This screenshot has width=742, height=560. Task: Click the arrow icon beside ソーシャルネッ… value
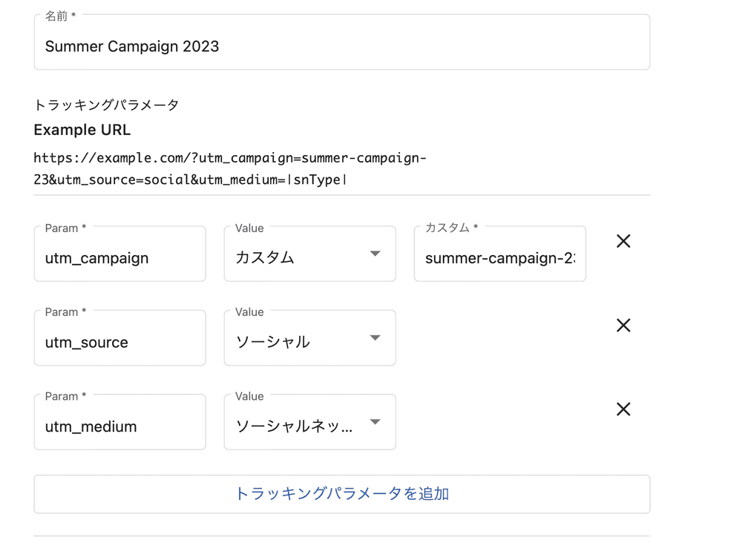[375, 422]
